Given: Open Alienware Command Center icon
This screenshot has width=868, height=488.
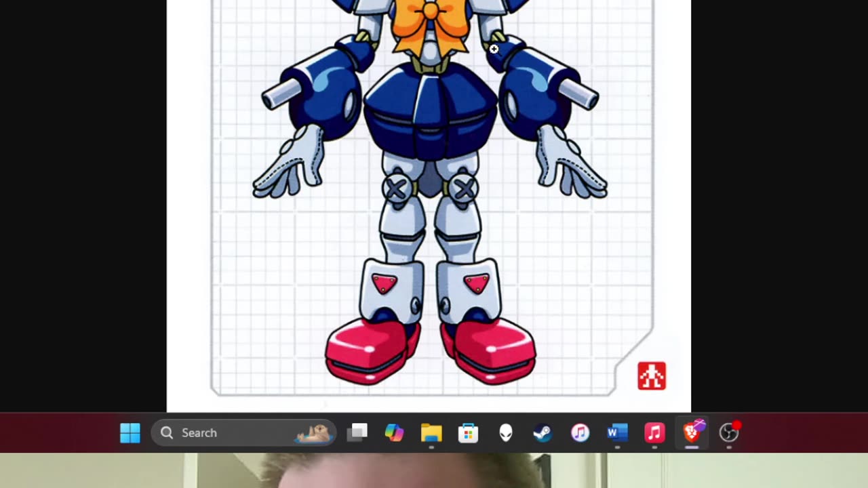Looking at the screenshot, I should (x=506, y=432).
